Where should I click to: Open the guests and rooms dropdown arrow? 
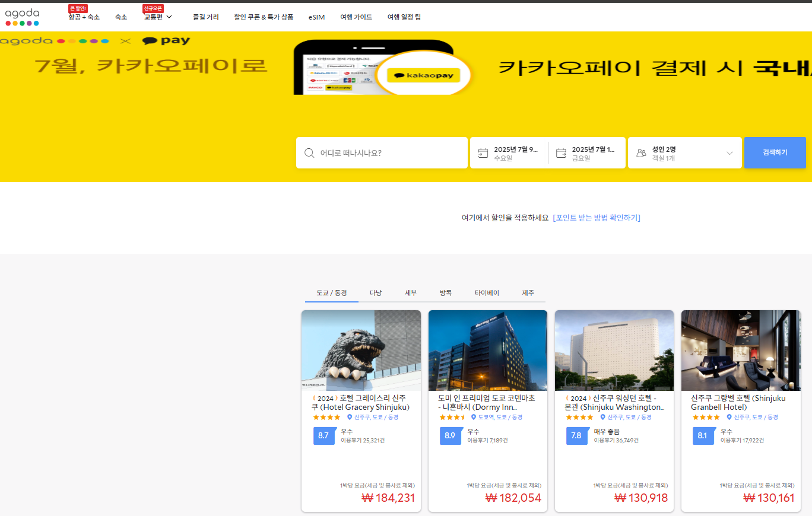pyautogui.click(x=729, y=153)
